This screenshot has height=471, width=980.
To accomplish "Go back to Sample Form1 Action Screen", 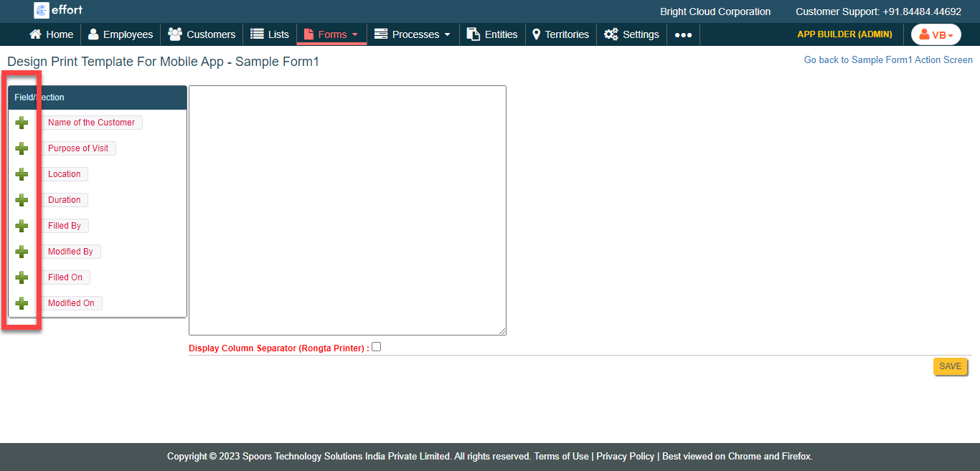I will pyautogui.click(x=888, y=60).
